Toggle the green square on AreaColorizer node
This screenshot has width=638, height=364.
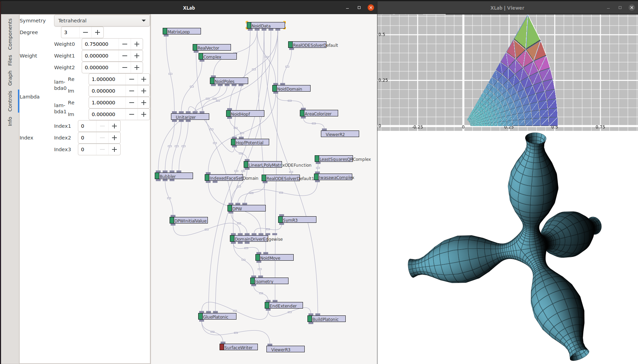(x=302, y=113)
